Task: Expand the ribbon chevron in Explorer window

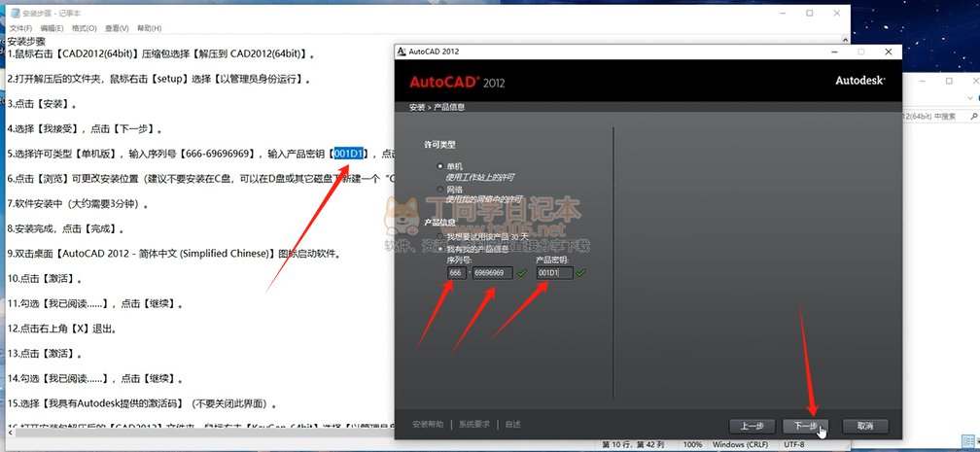Action: click(x=971, y=97)
